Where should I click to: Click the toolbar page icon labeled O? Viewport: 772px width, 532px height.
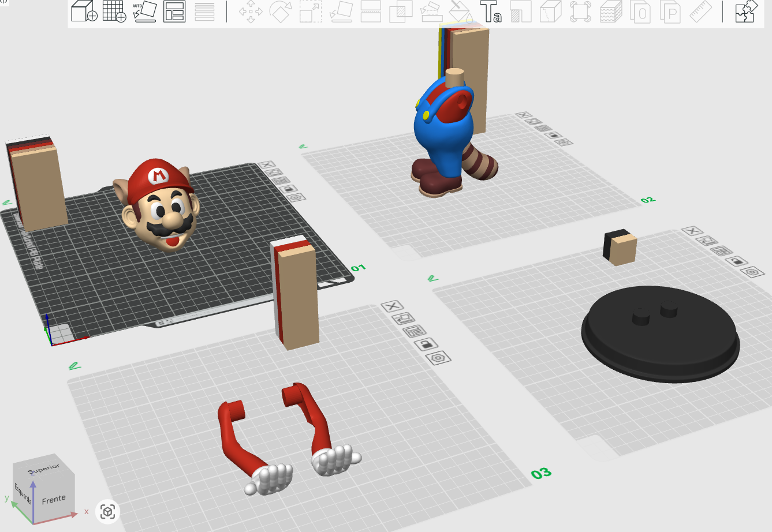tap(641, 12)
